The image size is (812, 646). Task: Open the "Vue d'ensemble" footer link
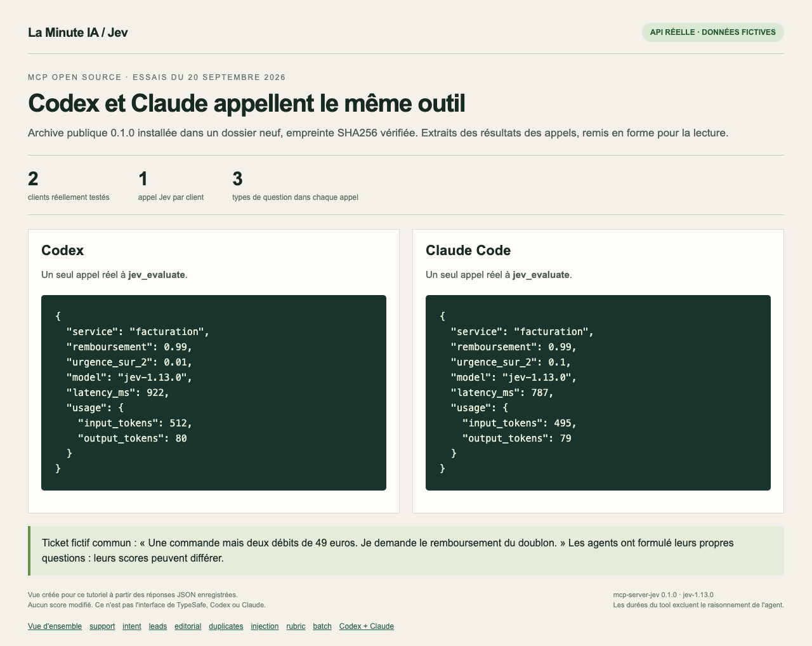point(55,626)
